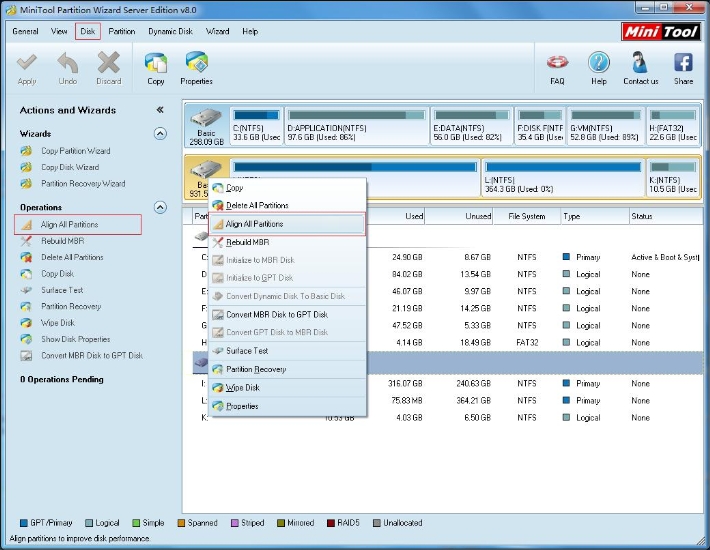Select Align All Partitions in context menu
Viewport: 710px width, 550px height.
[254, 224]
